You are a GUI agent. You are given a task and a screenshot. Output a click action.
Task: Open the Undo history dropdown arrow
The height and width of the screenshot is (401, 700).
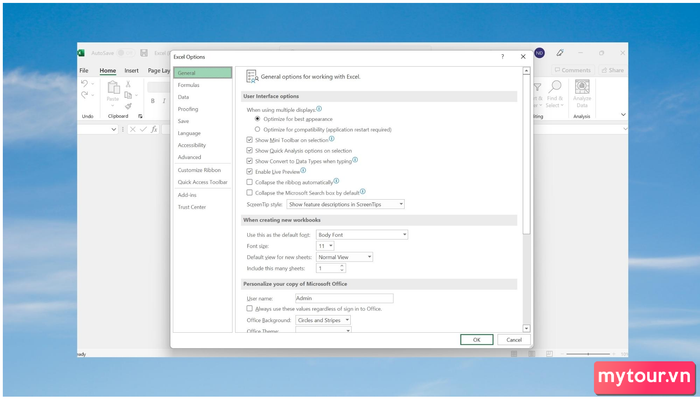coord(93,84)
